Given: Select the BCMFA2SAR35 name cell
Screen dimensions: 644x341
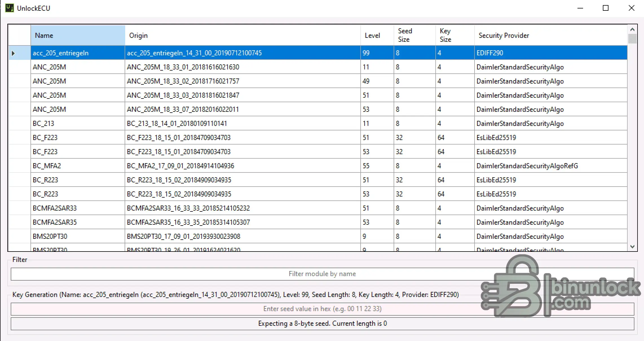Looking at the screenshot, I should [x=78, y=222].
